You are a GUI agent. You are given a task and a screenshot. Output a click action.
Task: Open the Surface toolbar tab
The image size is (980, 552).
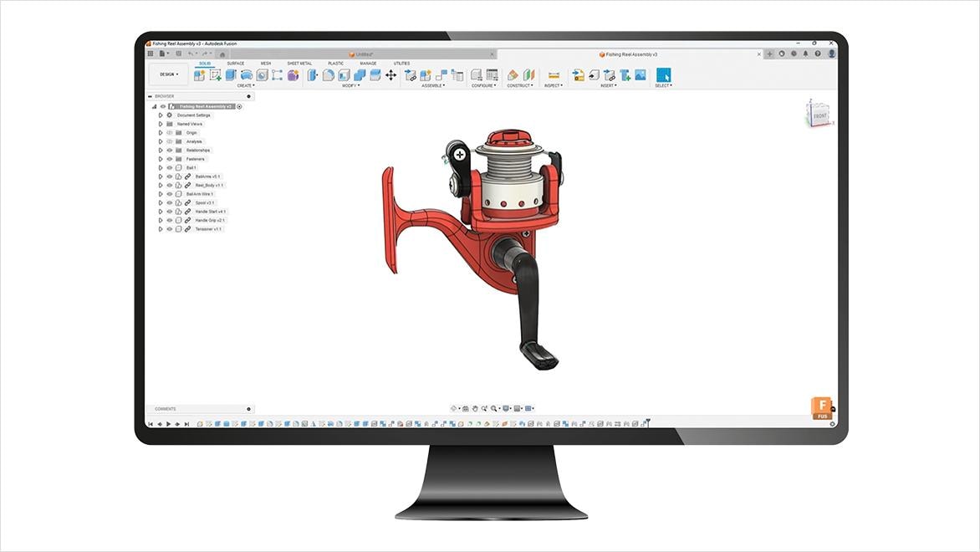pos(236,64)
